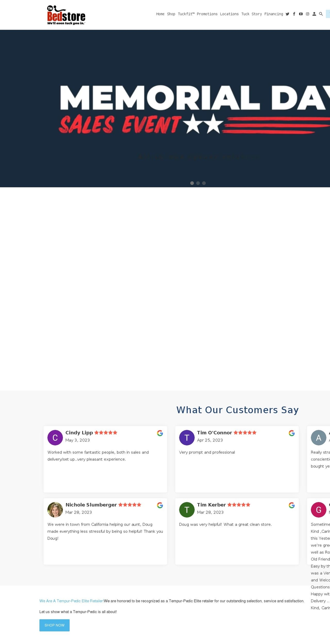Open the YouTube icon link

pos(301,14)
